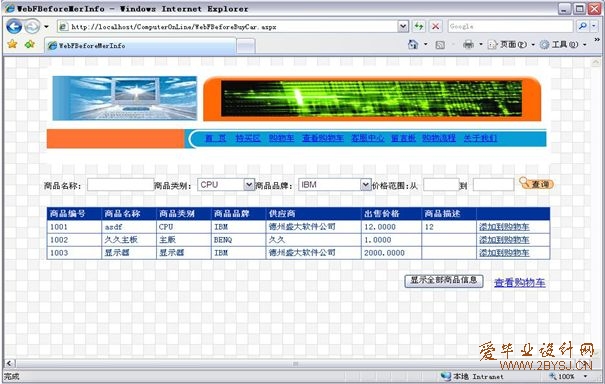This screenshot has height=384, width=605.
Task: Add product 1002 to shopping cart
Action: coord(504,240)
